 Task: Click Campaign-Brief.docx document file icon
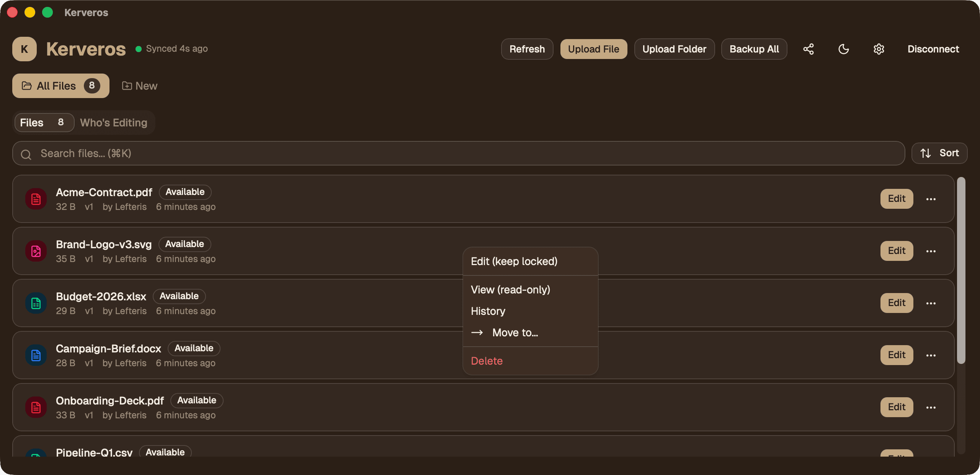coord(36,355)
